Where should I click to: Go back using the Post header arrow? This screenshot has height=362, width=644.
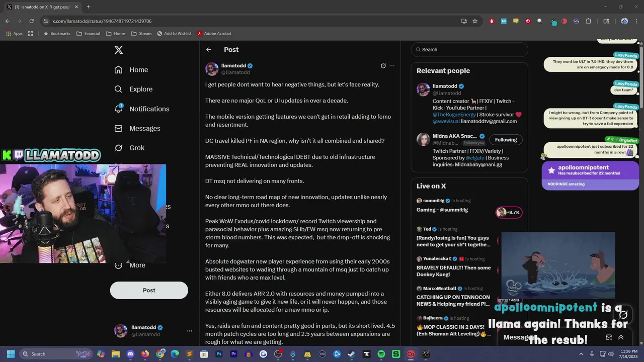pos(209,50)
